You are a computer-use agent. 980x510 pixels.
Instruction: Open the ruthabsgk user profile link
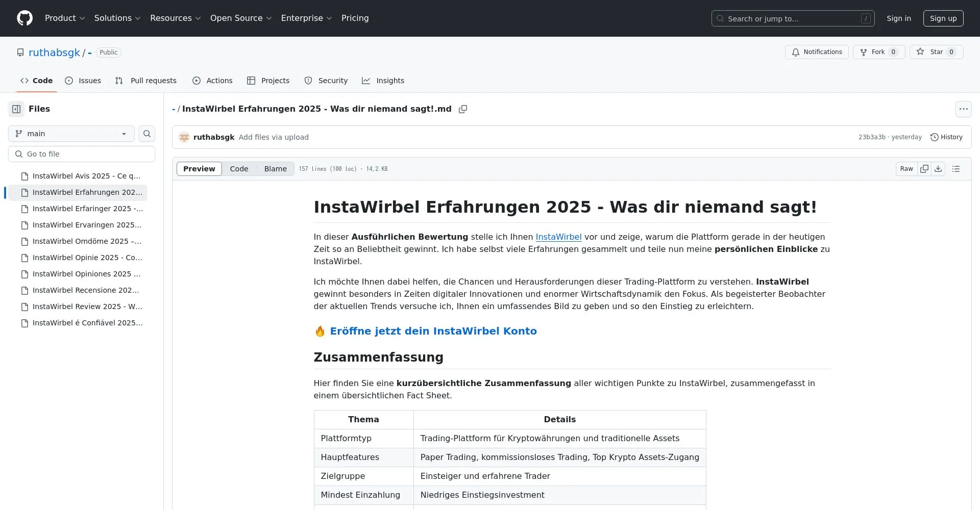pyautogui.click(x=54, y=53)
